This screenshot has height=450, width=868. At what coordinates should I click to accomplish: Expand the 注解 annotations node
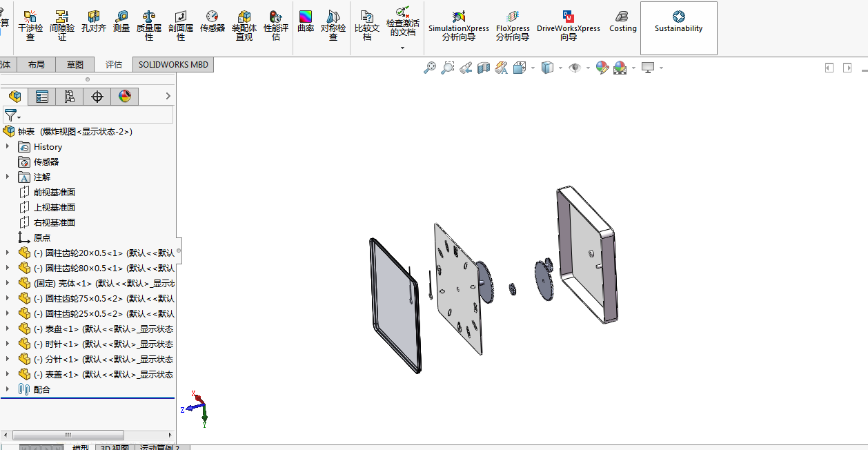point(8,177)
